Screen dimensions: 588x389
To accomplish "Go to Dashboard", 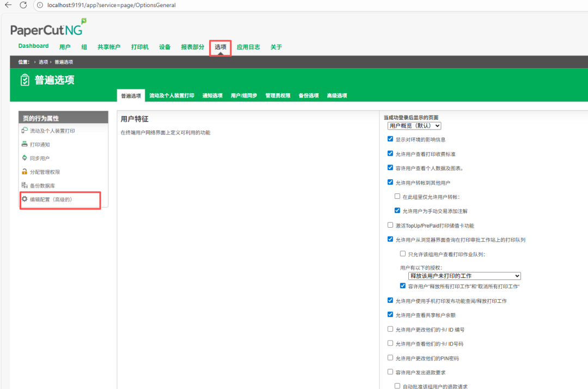I will (33, 46).
